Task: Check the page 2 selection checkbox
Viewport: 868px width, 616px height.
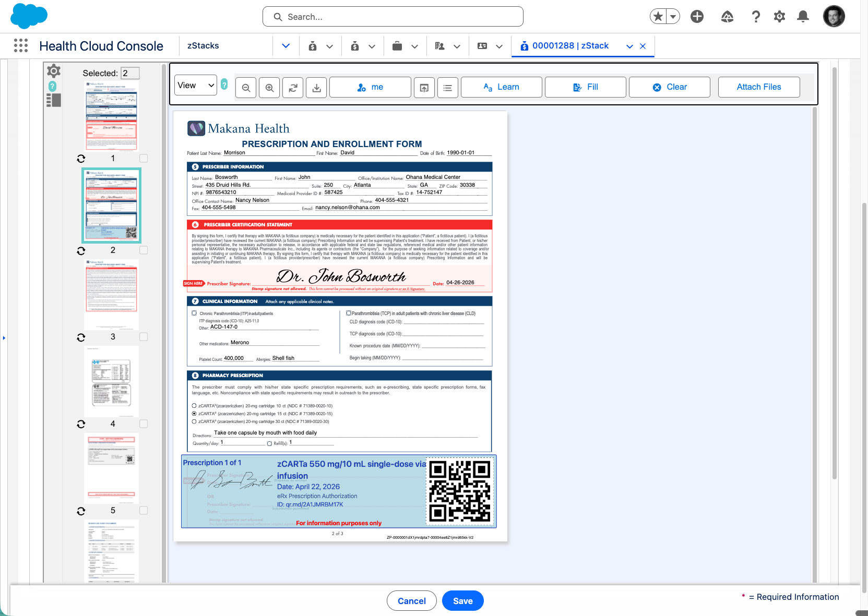Action: [x=144, y=250]
